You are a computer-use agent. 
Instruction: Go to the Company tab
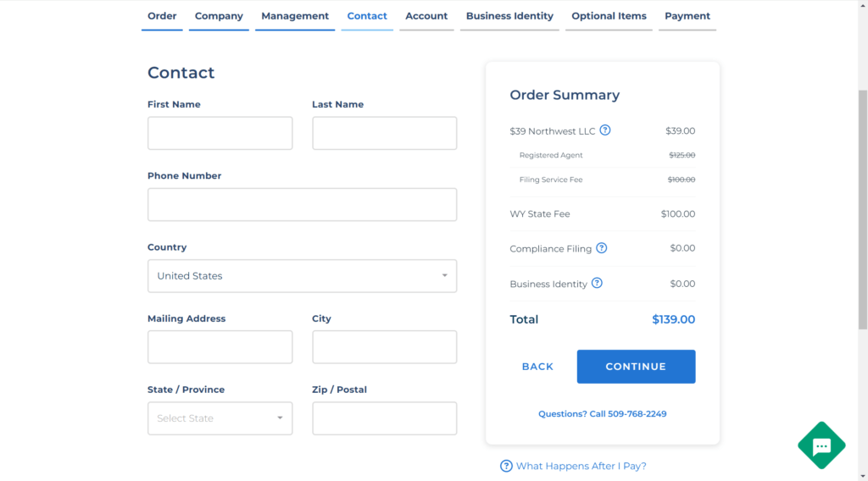click(x=219, y=16)
